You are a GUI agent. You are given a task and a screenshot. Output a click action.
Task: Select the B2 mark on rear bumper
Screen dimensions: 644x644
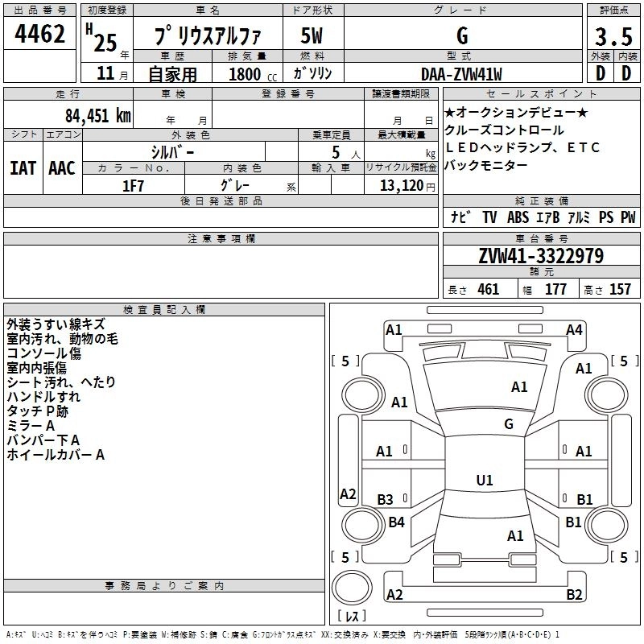tap(573, 595)
